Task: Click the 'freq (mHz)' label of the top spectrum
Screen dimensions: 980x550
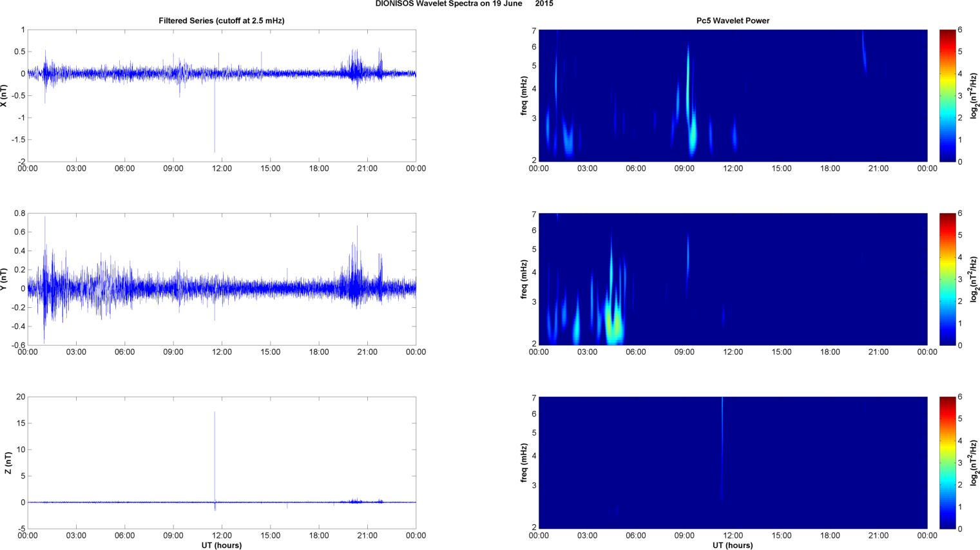Action: (524, 95)
